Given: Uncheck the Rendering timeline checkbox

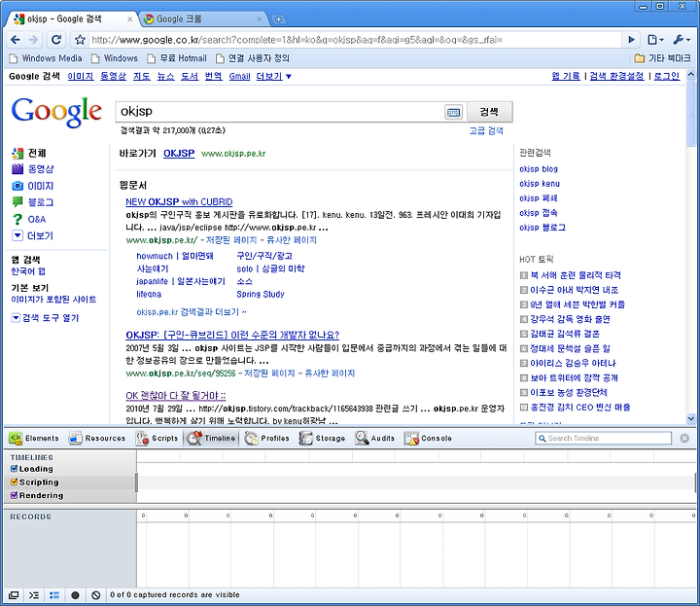Looking at the screenshot, I should click(14, 495).
